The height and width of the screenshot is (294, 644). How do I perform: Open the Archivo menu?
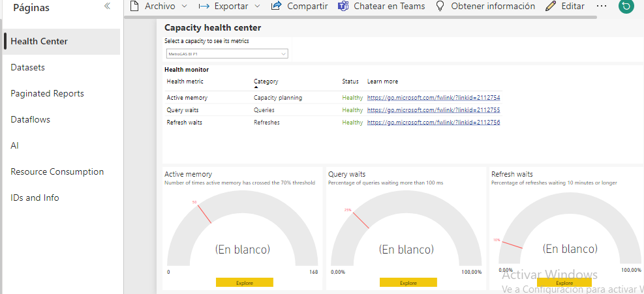[159, 6]
